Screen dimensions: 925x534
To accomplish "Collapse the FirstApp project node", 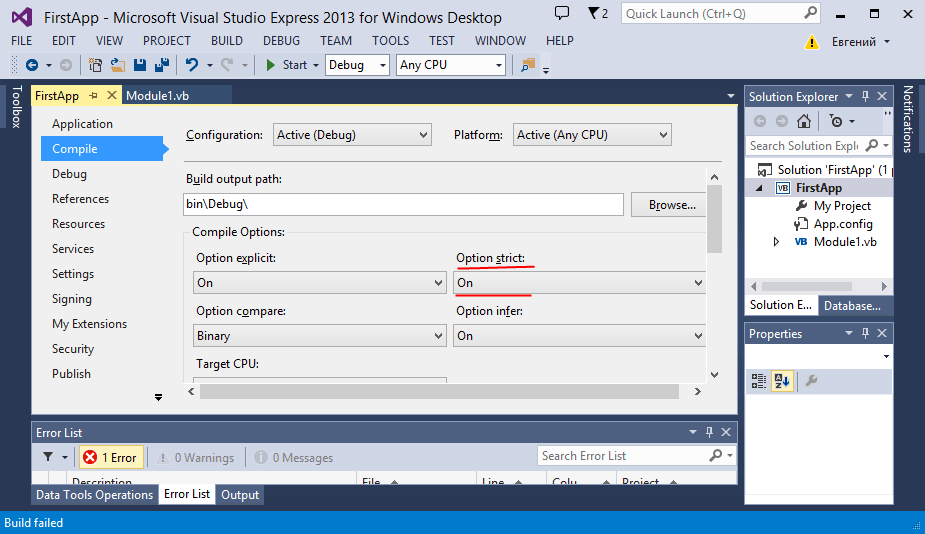I will pos(759,188).
